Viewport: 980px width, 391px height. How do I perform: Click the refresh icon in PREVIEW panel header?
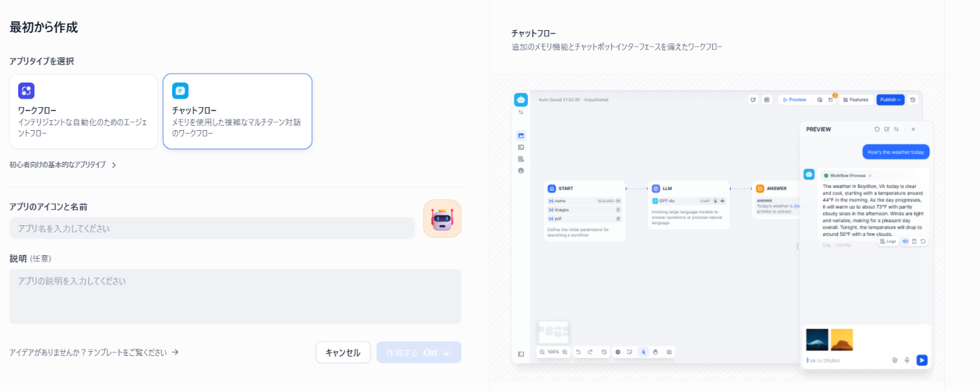877,129
